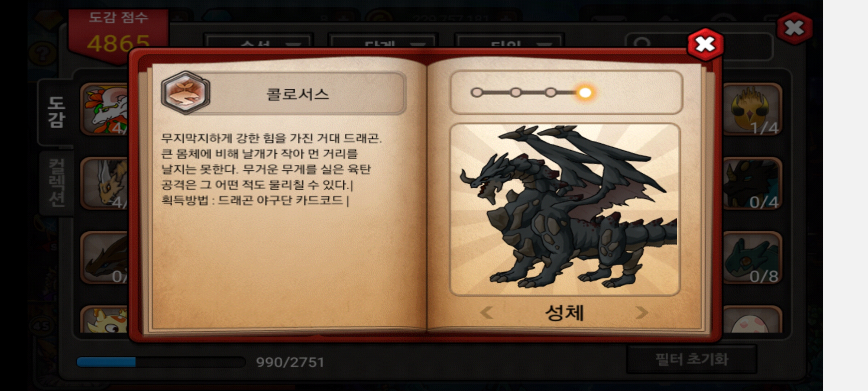Close the dragon book popup
Screen dimensions: 868x391
pyautogui.click(x=705, y=44)
